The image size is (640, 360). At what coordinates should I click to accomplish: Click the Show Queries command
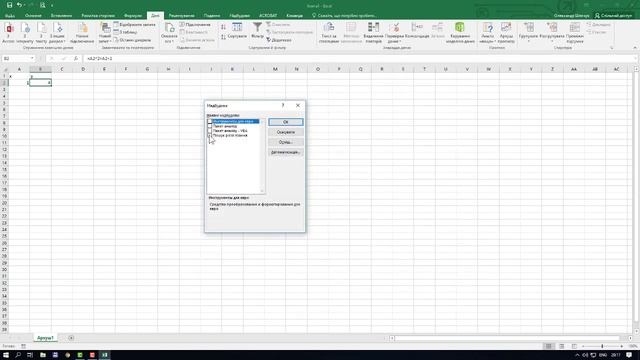click(x=134, y=24)
